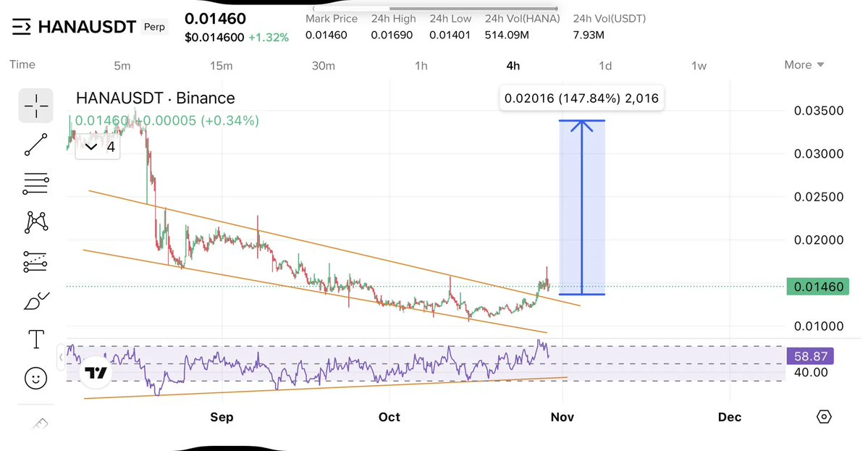Image resolution: width=868 pixels, height=451 pixels.
Task: Select the 4h timeframe
Action: (513, 66)
